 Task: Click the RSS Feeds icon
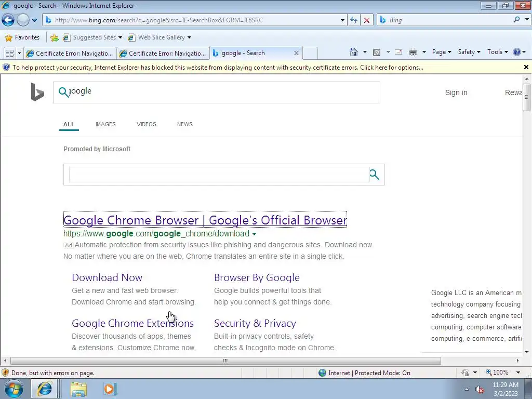coord(377,52)
